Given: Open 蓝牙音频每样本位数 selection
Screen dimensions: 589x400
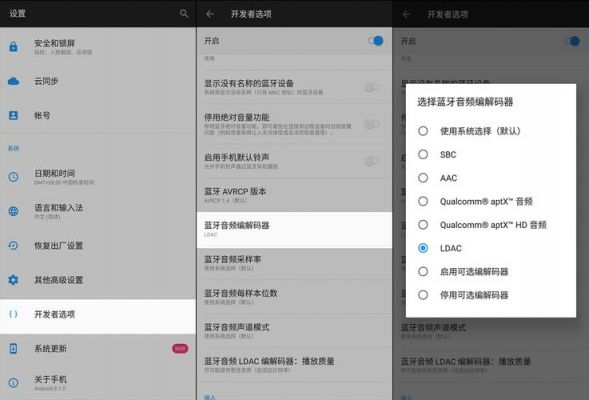Looking at the screenshot, I should pos(294,297).
